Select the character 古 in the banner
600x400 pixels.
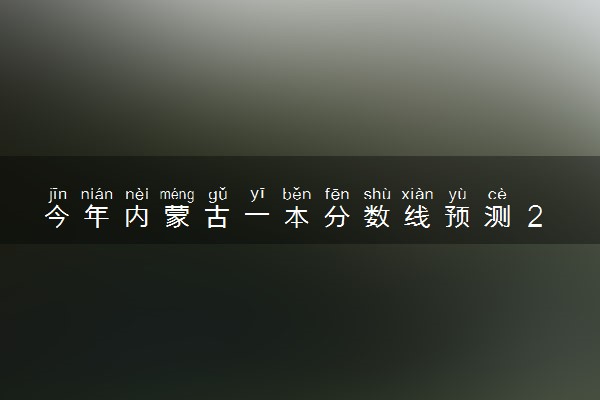[x=217, y=217]
